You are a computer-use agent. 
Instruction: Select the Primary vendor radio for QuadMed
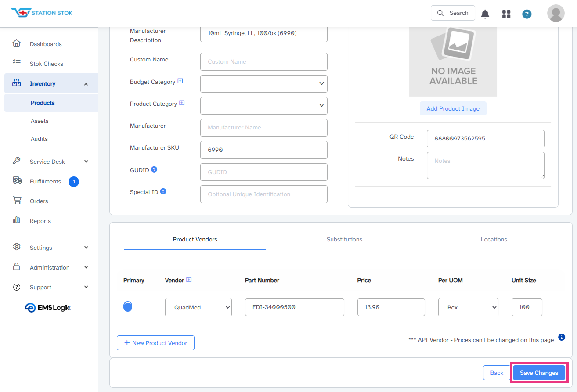128,306
